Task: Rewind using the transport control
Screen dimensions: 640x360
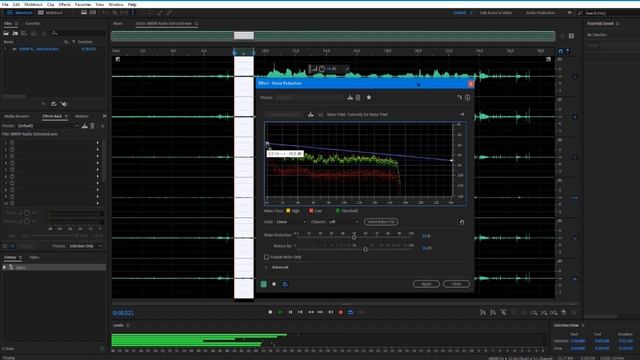Action: click(311, 312)
